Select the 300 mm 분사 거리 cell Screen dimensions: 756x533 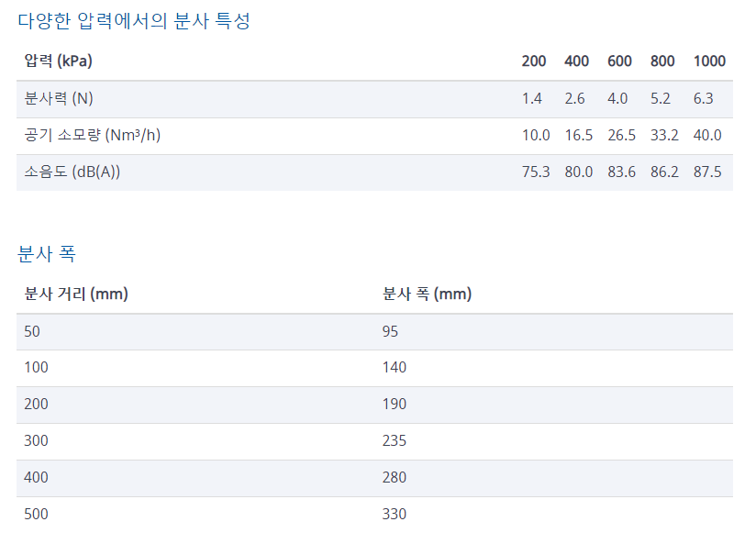(37, 441)
